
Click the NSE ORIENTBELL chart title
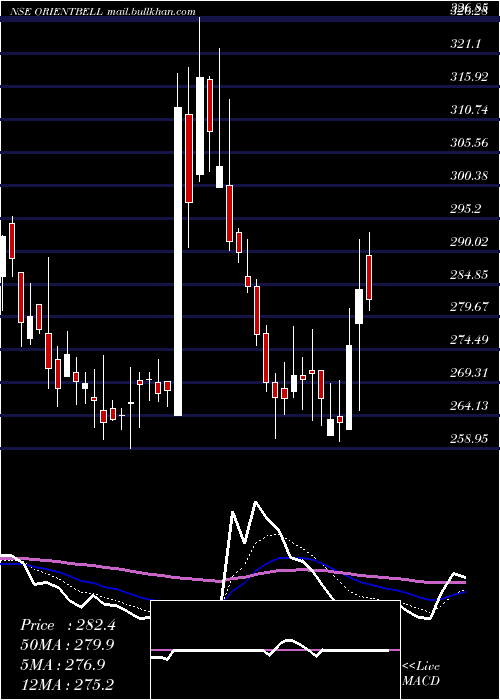(56, 12)
